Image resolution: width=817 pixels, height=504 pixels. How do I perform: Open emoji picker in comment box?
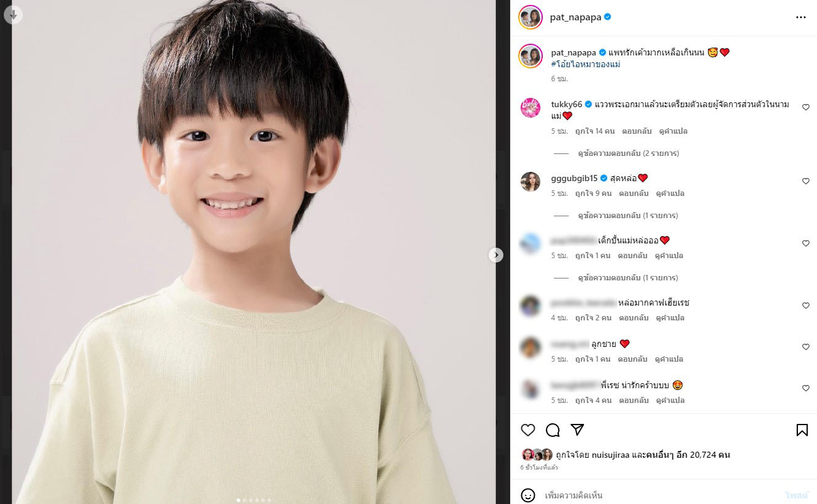[528, 495]
